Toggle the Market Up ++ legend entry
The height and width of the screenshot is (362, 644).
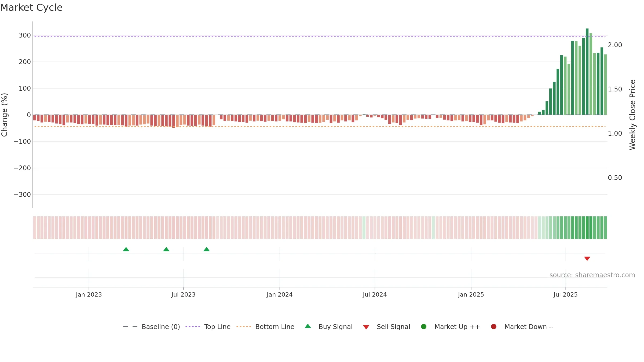click(x=451, y=327)
